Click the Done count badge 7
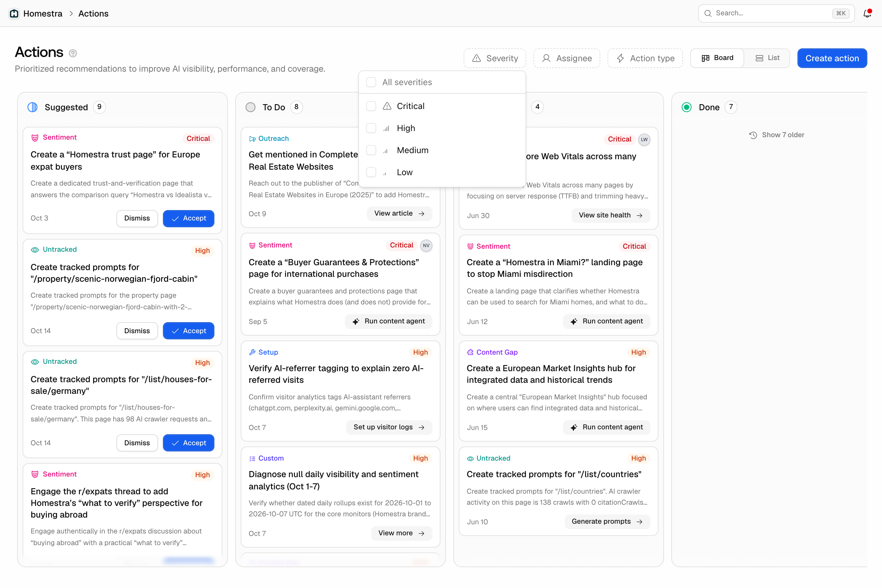The width and height of the screenshot is (882, 588). coord(731,107)
